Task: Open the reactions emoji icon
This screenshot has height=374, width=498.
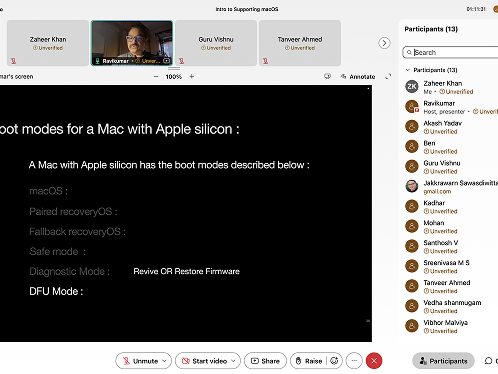Action: pos(334,361)
